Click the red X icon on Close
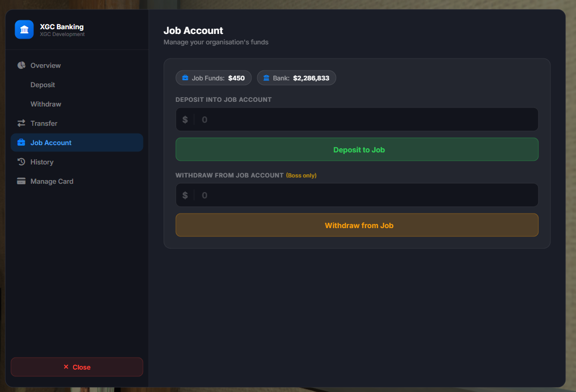 [66, 366]
